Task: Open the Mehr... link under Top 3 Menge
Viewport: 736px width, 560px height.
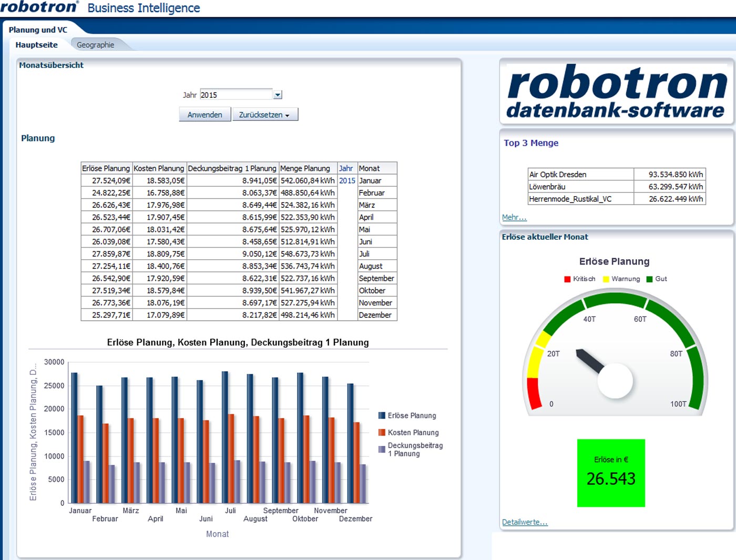Action: [x=514, y=217]
